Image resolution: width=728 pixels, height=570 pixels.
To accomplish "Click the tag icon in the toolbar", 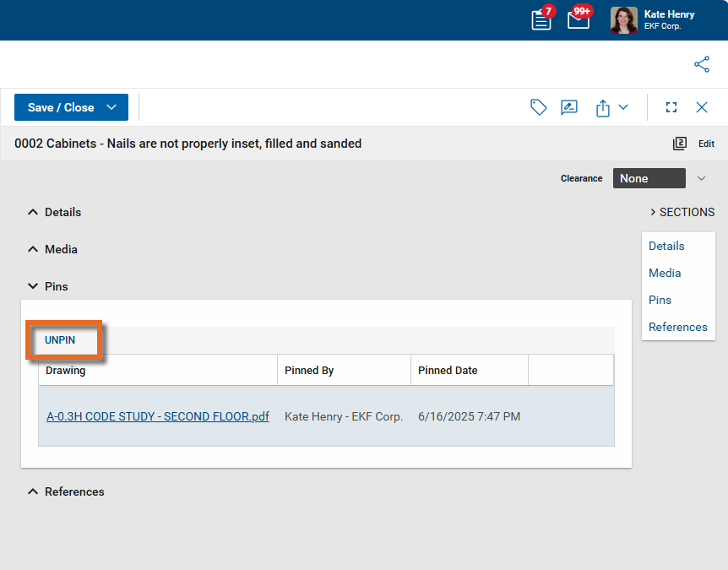I will tap(538, 107).
